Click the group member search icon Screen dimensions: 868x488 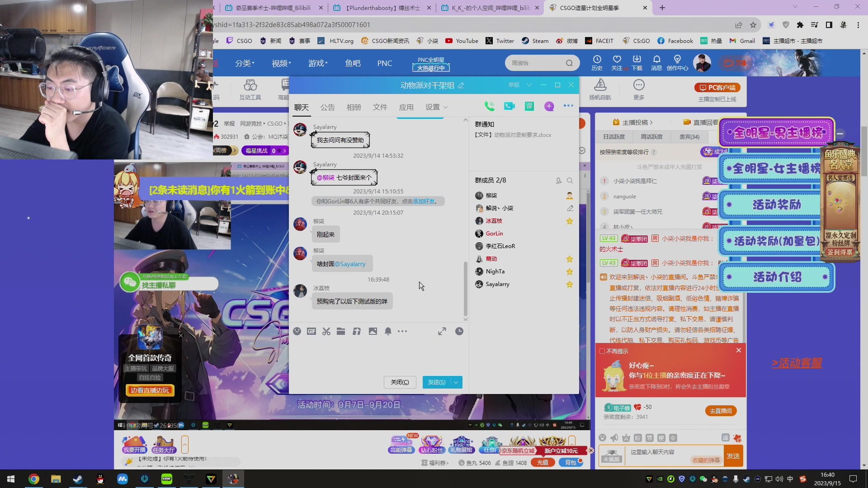coord(570,181)
